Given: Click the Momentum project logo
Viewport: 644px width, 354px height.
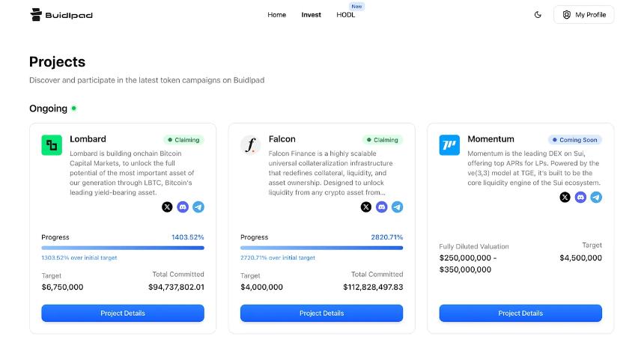Looking at the screenshot, I should tap(449, 145).
